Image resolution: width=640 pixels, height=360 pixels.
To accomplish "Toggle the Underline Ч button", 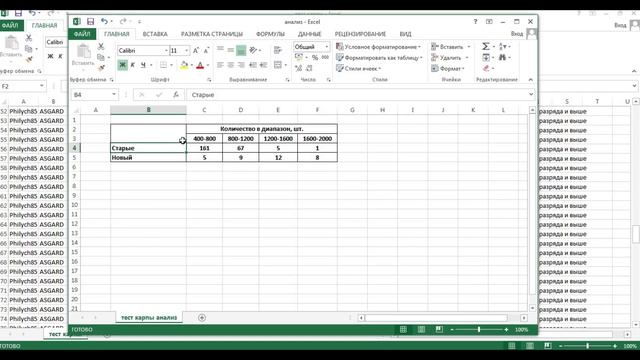I will pyautogui.click(x=143, y=65).
